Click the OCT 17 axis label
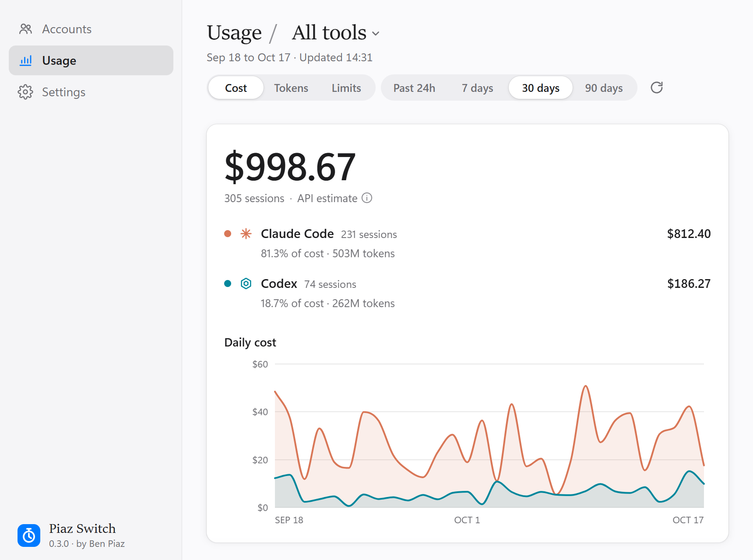Screen dimensions: 753x560 (688, 520)
